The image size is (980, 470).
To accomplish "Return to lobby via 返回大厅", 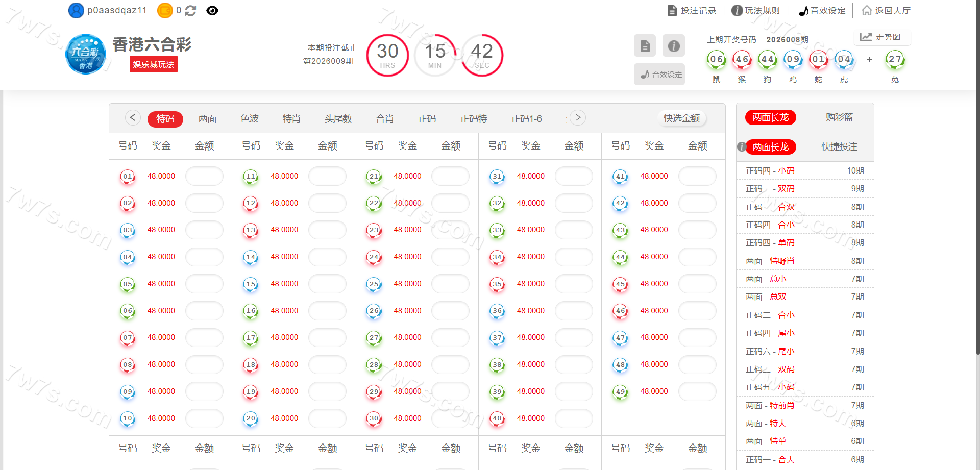I will pos(886,11).
